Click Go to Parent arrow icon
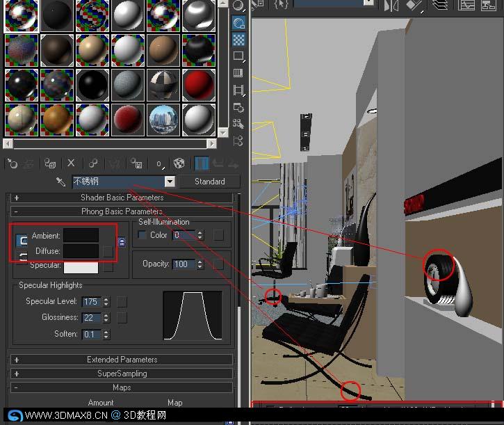This screenshot has height=425, width=504. 218,163
